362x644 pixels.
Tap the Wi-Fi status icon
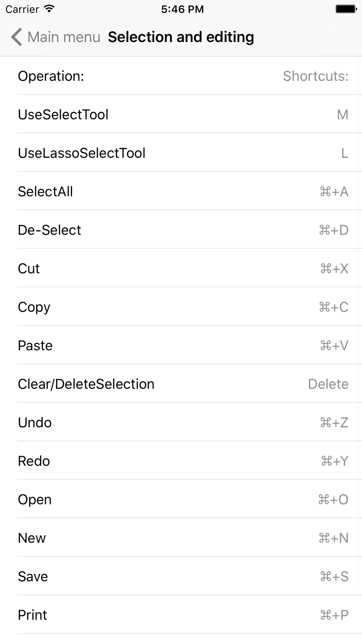[x=49, y=9]
